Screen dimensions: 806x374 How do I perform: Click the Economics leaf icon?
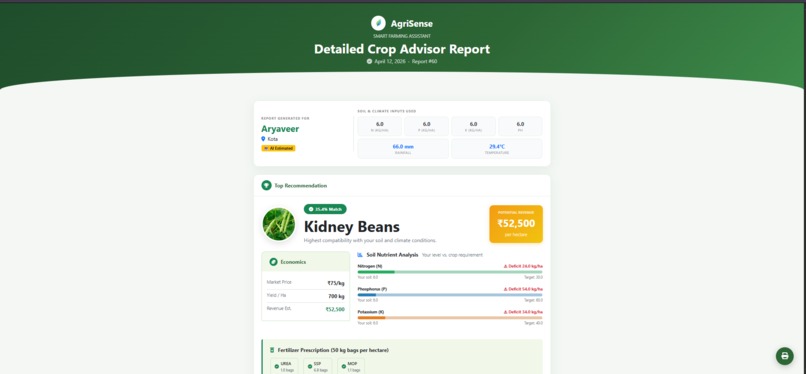coord(273,262)
